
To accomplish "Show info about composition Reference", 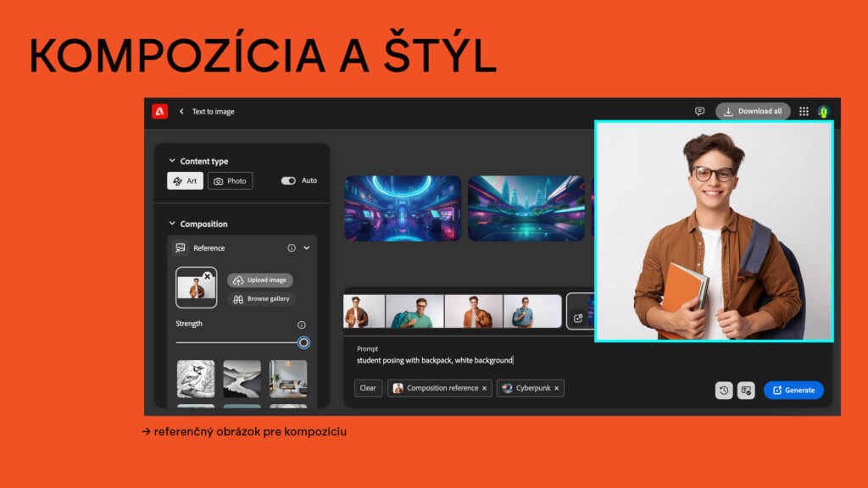I will click(x=292, y=248).
